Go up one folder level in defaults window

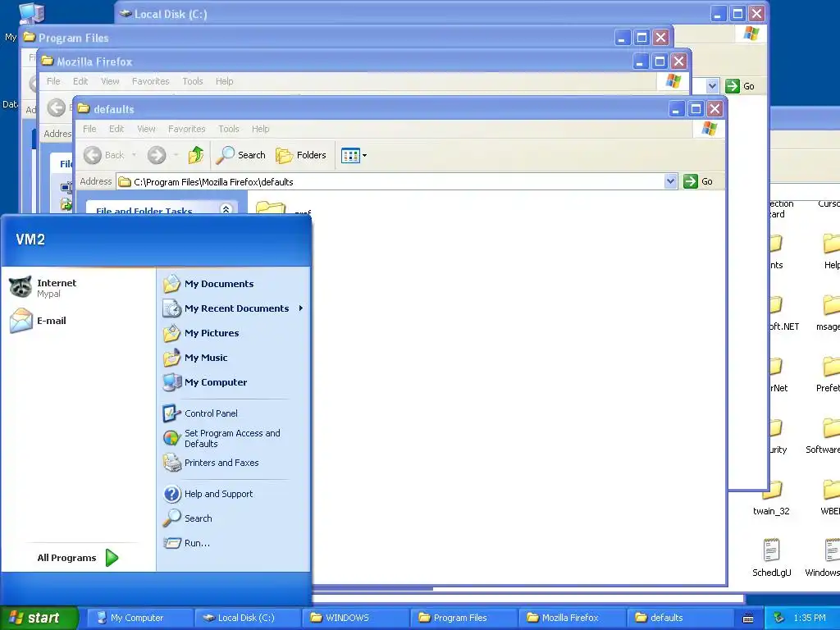click(x=196, y=155)
